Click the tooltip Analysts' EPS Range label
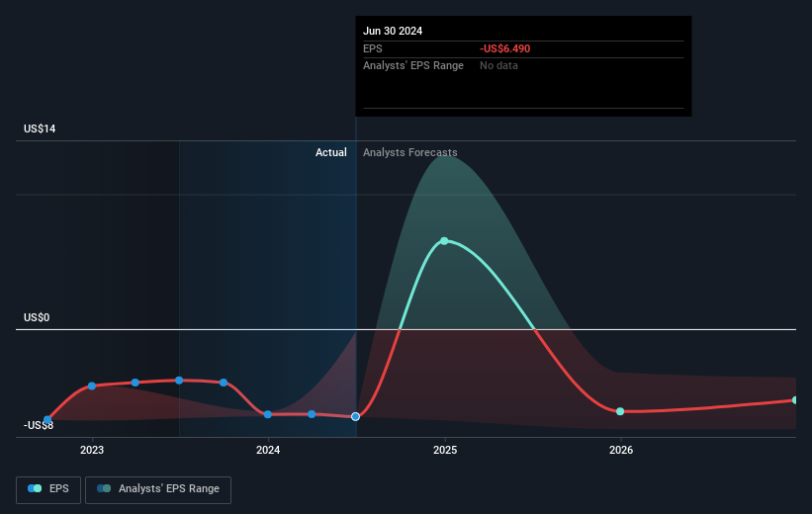Viewport: 812px width, 514px height. [x=413, y=66]
